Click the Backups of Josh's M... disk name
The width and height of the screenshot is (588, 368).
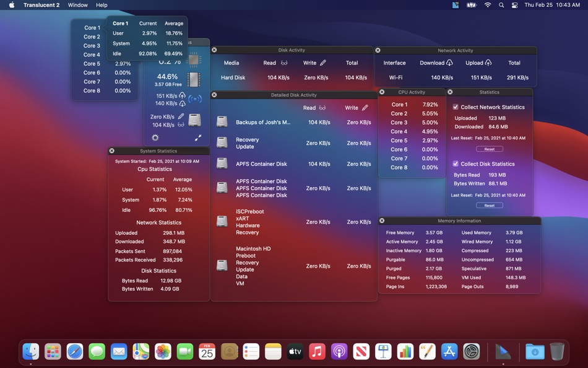(263, 122)
